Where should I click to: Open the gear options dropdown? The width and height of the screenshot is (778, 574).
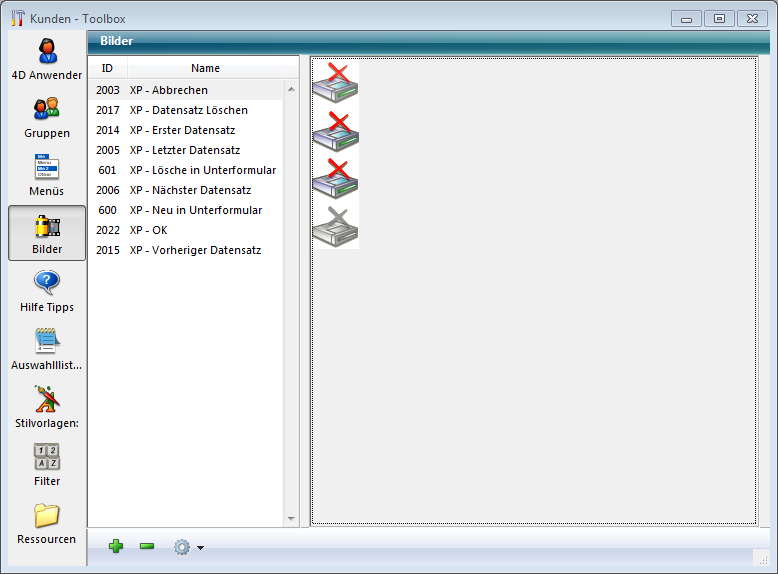coord(187,547)
